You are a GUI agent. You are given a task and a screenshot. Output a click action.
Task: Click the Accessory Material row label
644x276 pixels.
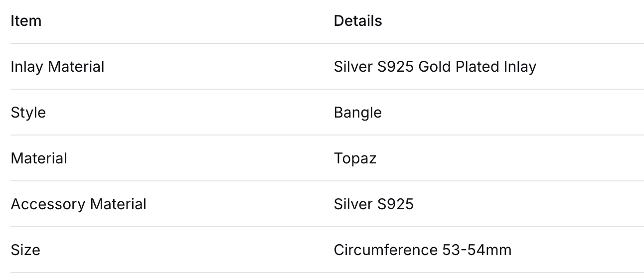pyautogui.click(x=78, y=204)
